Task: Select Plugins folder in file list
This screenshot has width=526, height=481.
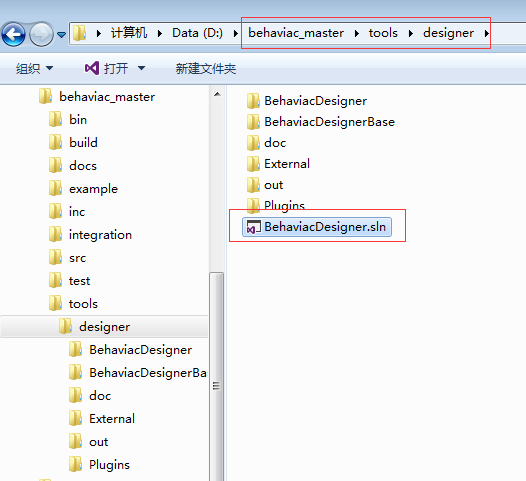Action: pos(284,206)
